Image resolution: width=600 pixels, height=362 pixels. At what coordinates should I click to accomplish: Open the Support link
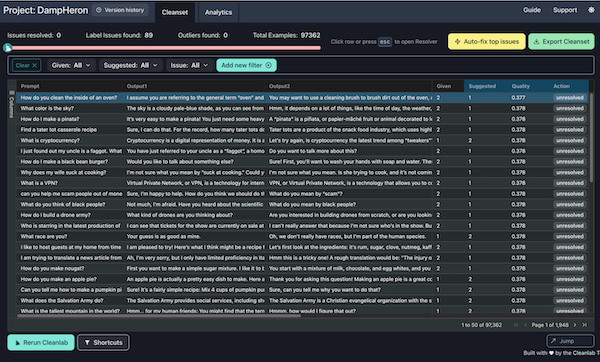[x=565, y=10]
